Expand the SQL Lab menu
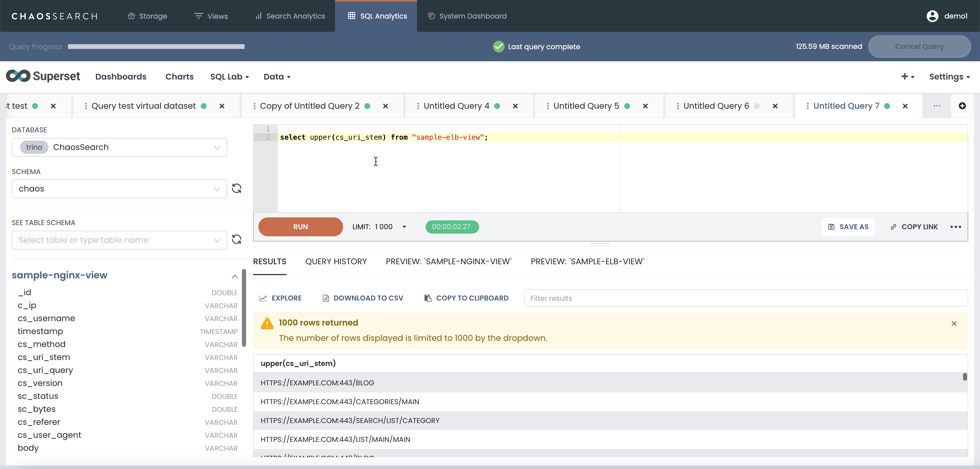 pos(229,77)
